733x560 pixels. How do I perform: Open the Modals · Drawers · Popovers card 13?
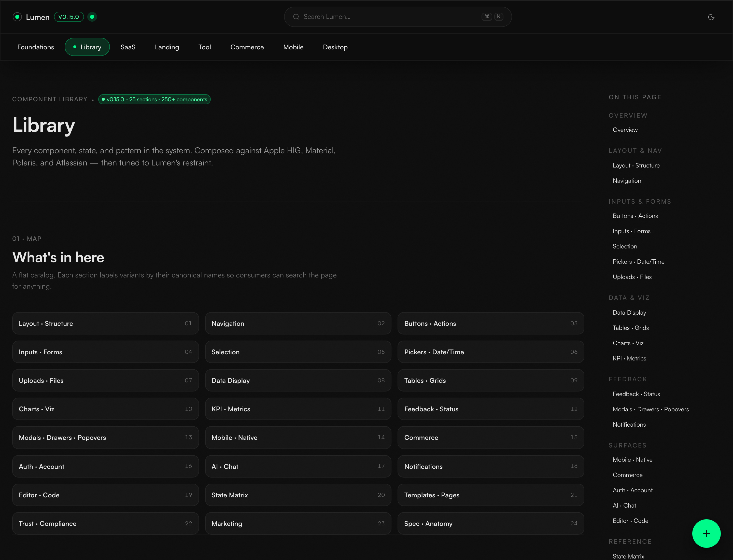click(105, 438)
